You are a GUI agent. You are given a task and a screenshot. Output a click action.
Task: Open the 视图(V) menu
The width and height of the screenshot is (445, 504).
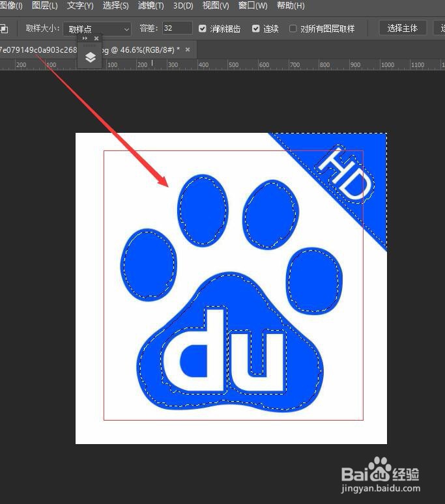click(216, 5)
